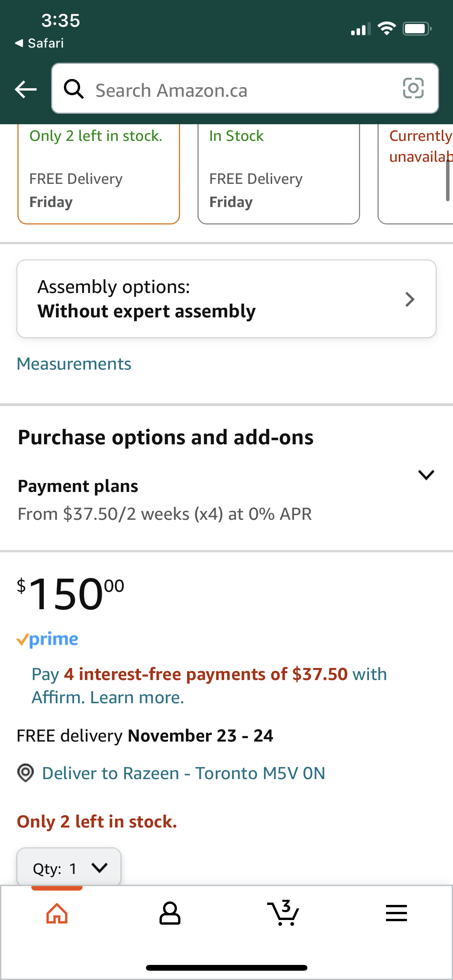Image resolution: width=453 pixels, height=980 pixels.
Task: Change address via Deliver to Razeen link
Action: (x=184, y=773)
